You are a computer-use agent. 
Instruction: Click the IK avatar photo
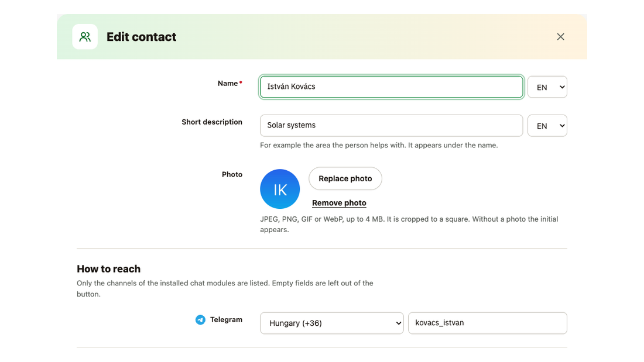click(x=280, y=189)
